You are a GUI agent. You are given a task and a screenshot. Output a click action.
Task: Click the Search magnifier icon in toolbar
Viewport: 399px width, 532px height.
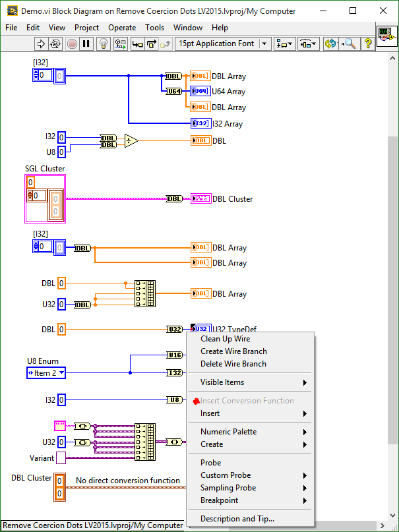coord(348,44)
